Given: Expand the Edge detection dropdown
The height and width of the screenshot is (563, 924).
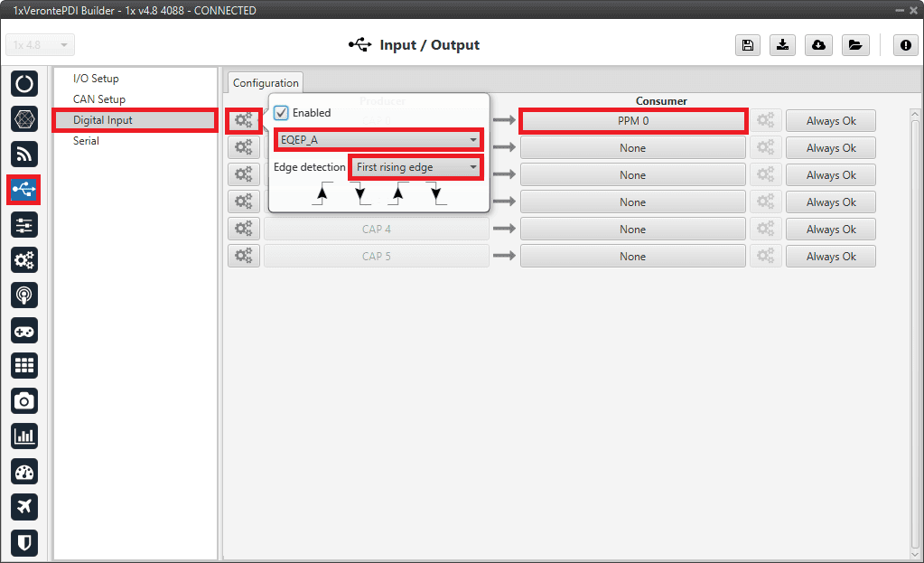Looking at the screenshot, I should (x=416, y=167).
